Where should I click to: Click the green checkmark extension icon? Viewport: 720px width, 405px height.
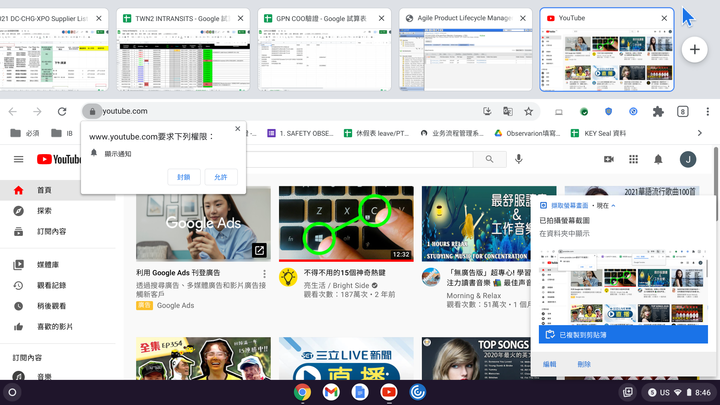point(584,111)
